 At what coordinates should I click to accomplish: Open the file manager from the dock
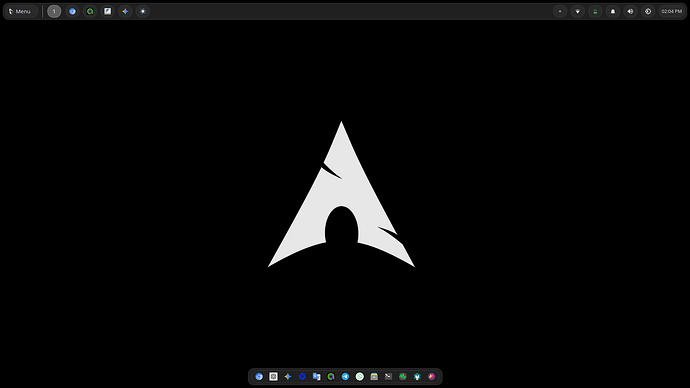click(x=374, y=377)
